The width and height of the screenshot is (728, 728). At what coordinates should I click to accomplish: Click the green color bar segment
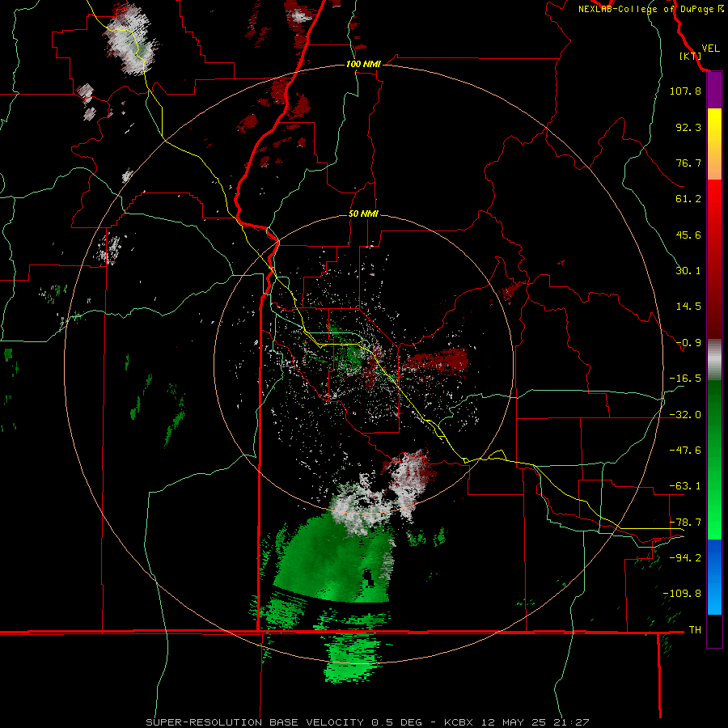pyautogui.click(x=714, y=459)
